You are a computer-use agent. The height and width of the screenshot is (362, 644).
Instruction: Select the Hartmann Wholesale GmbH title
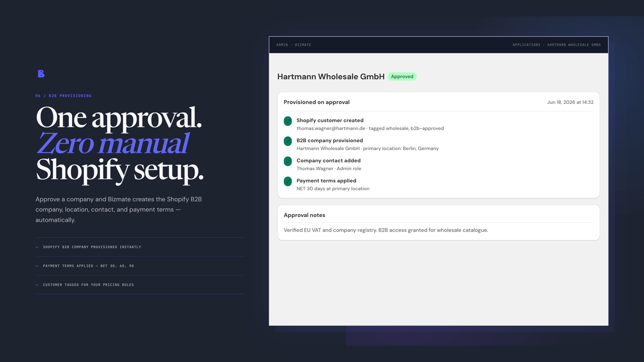click(331, 76)
